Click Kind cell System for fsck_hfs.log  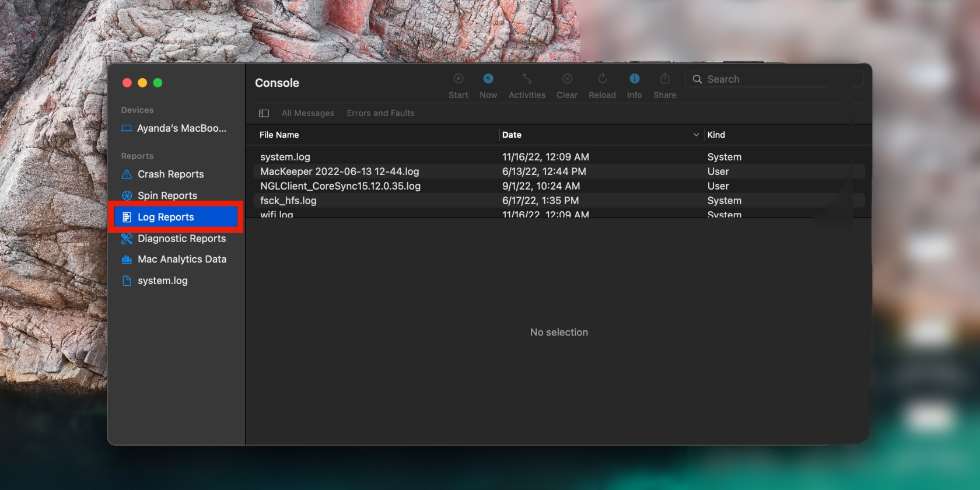point(724,201)
